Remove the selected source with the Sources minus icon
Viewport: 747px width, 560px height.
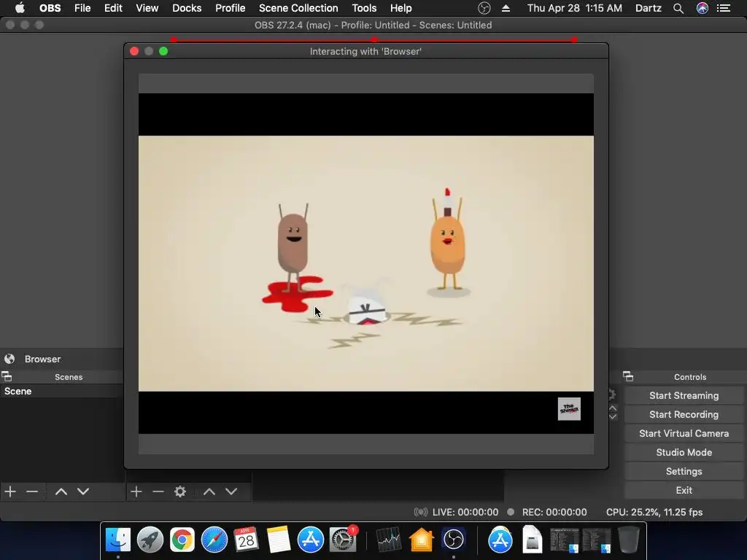coord(158,491)
